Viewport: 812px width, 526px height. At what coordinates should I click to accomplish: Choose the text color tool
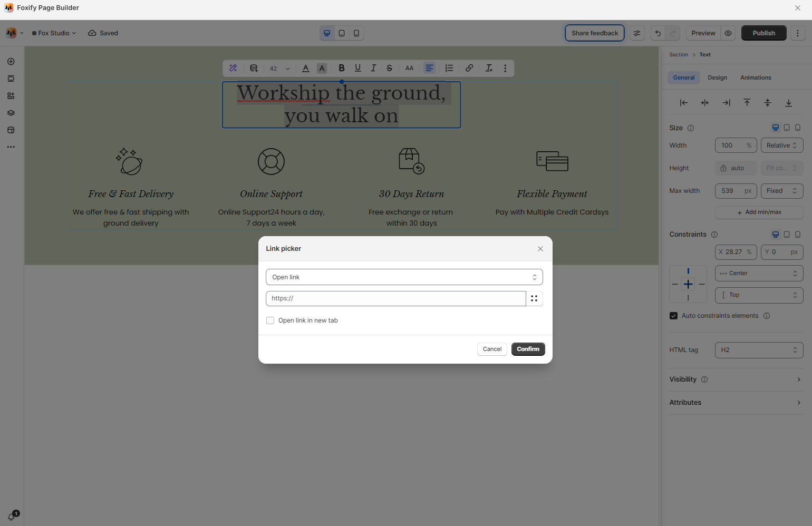click(x=306, y=68)
